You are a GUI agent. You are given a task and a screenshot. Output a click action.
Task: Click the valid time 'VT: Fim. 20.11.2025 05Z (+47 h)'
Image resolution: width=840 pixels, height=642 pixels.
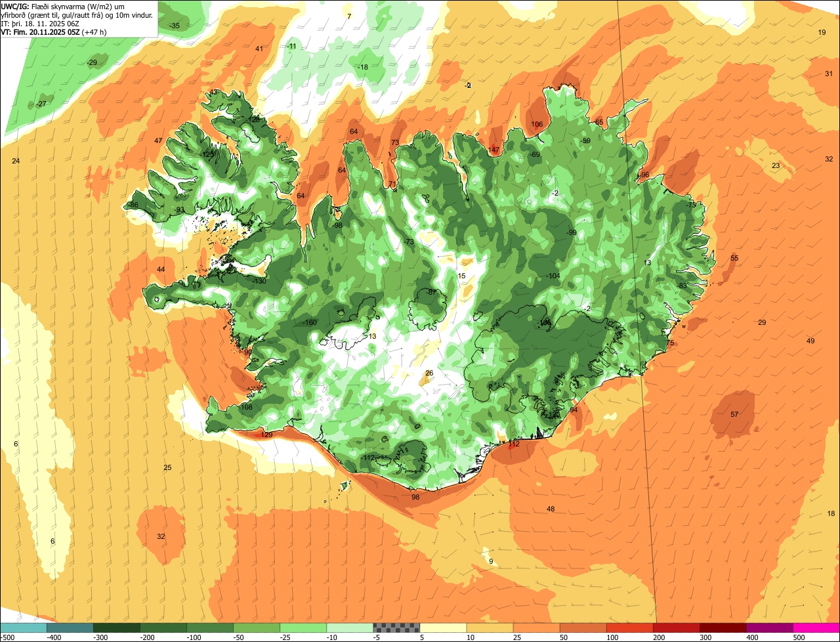click(54, 32)
